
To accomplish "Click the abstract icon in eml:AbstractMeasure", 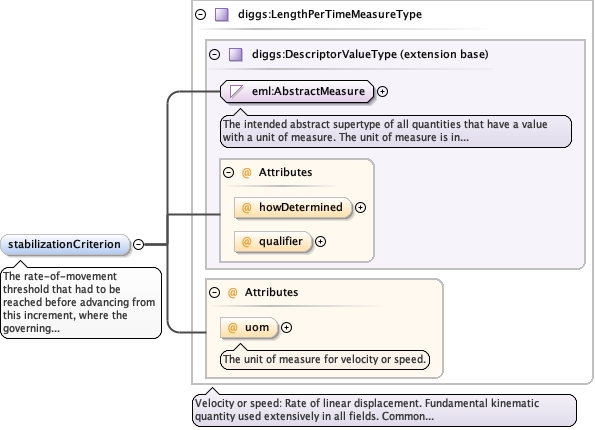I will 236,91.
